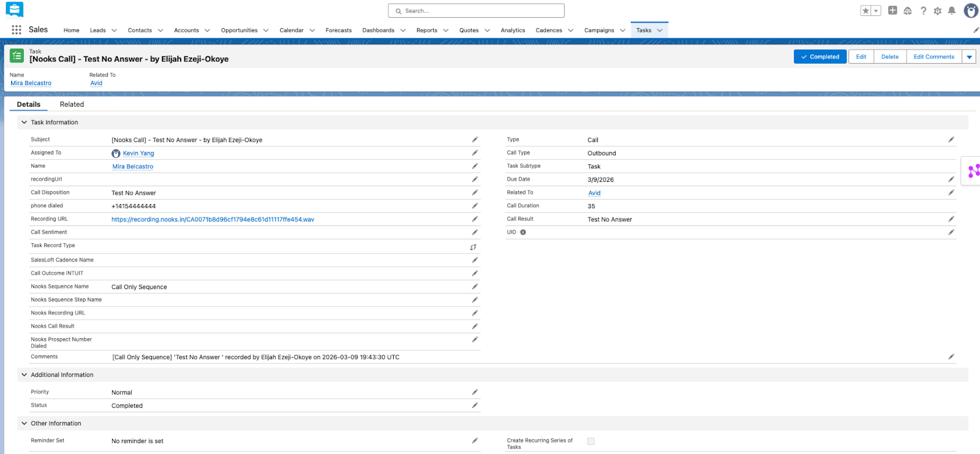Open Kevin Yang's user link
Image resolution: width=980 pixels, height=454 pixels.
click(x=138, y=153)
